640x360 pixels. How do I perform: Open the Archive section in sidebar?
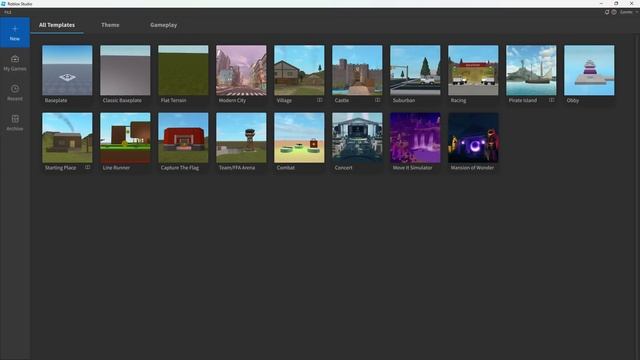coord(15,122)
